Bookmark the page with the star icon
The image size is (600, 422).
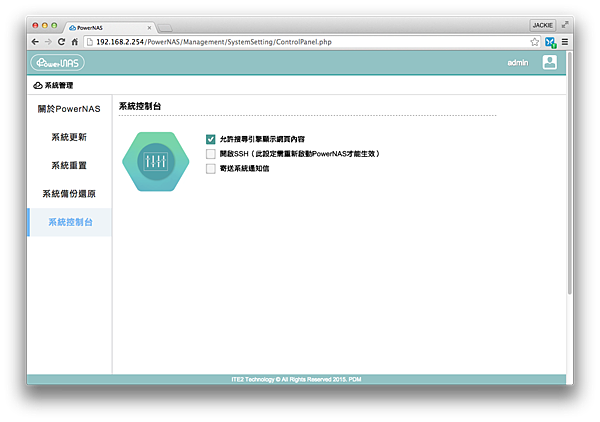[x=535, y=42]
